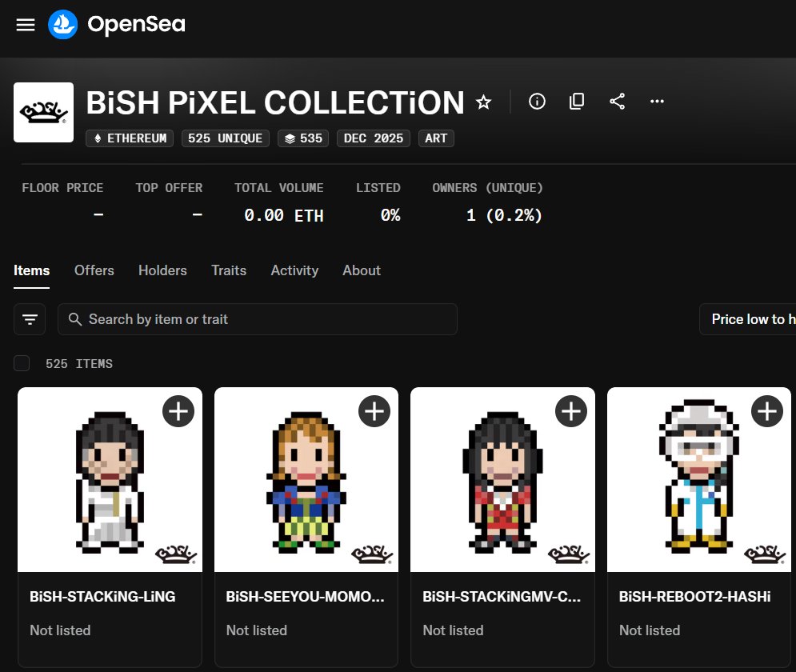Switch to the Offers tab

tap(94, 270)
